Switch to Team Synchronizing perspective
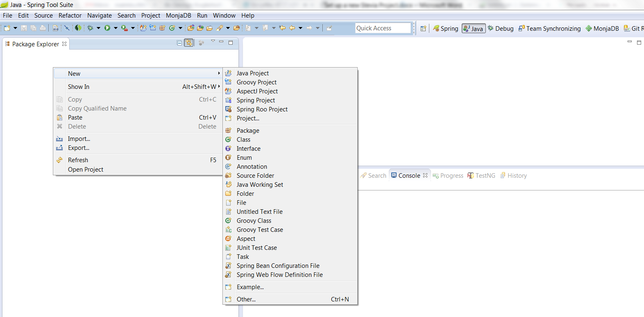Image resolution: width=644 pixels, height=317 pixels. tap(549, 28)
